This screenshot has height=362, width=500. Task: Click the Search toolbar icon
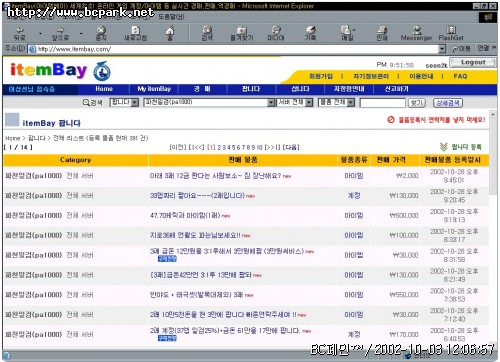(x=207, y=33)
